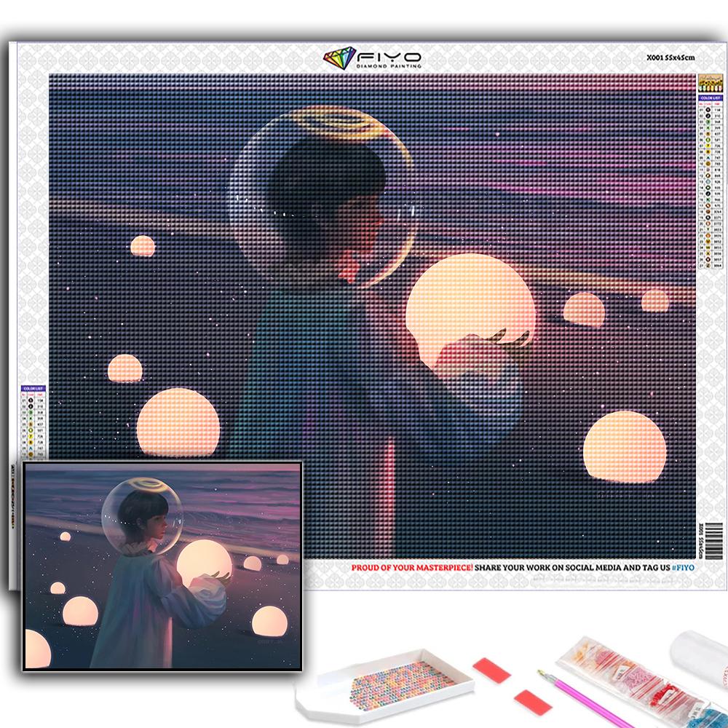Click the FIYO Diamond Painting brand text
Viewport: 728px width, 728px height.
tap(389, 60)
